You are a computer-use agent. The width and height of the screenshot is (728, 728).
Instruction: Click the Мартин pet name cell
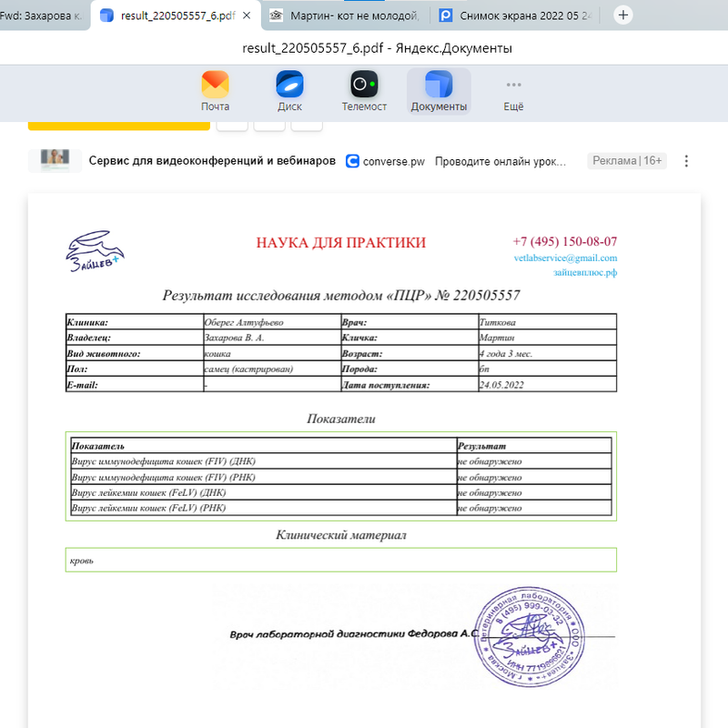pyautogui.click(x=548, y=338)
